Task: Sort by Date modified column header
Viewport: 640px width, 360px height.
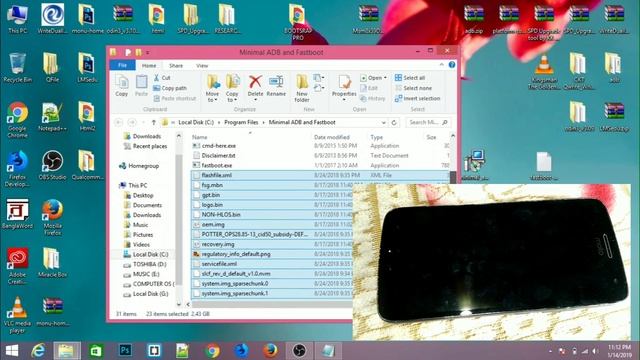Action: tap(331, 137)
